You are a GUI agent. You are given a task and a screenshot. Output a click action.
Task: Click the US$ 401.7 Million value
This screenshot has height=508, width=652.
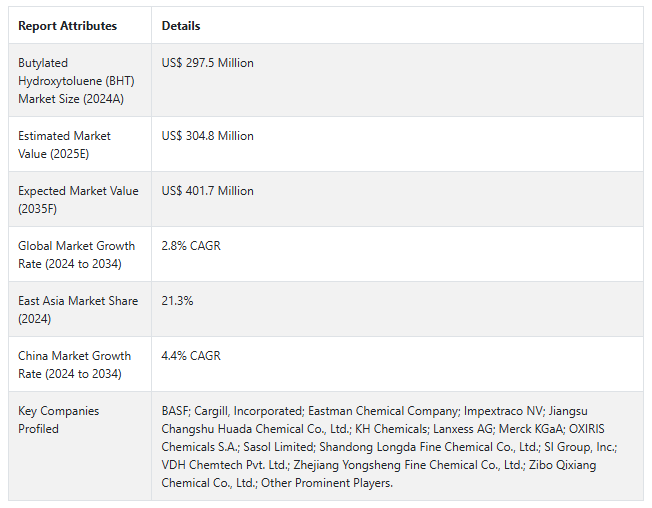[208, 191]
